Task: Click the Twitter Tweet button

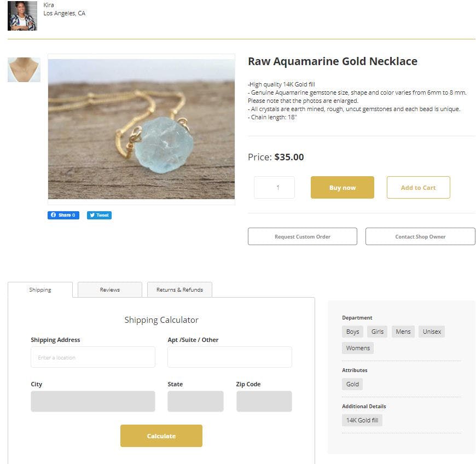Action: tap(99, 215)
